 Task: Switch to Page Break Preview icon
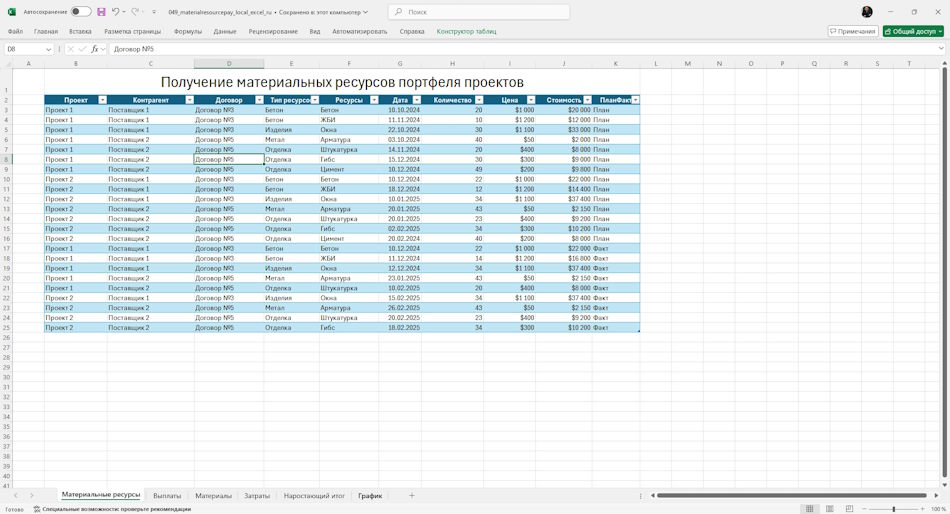[x=849, y=509]
